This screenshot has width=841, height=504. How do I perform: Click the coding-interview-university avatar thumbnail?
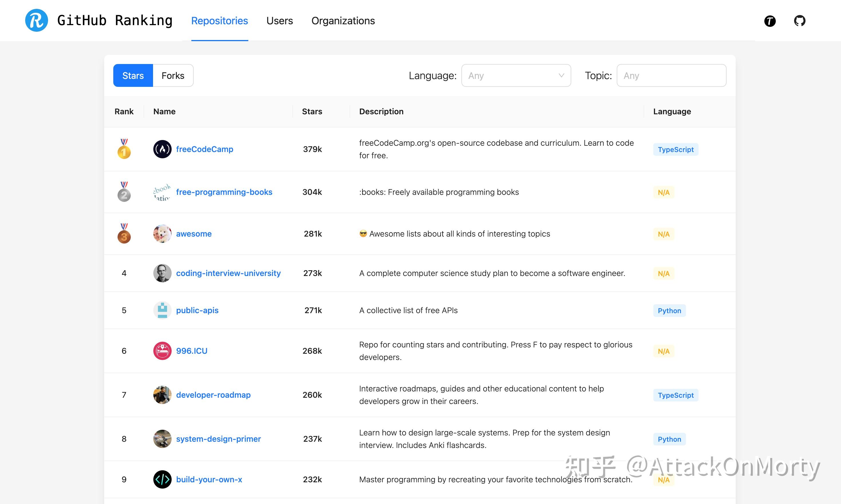(162, 273)
